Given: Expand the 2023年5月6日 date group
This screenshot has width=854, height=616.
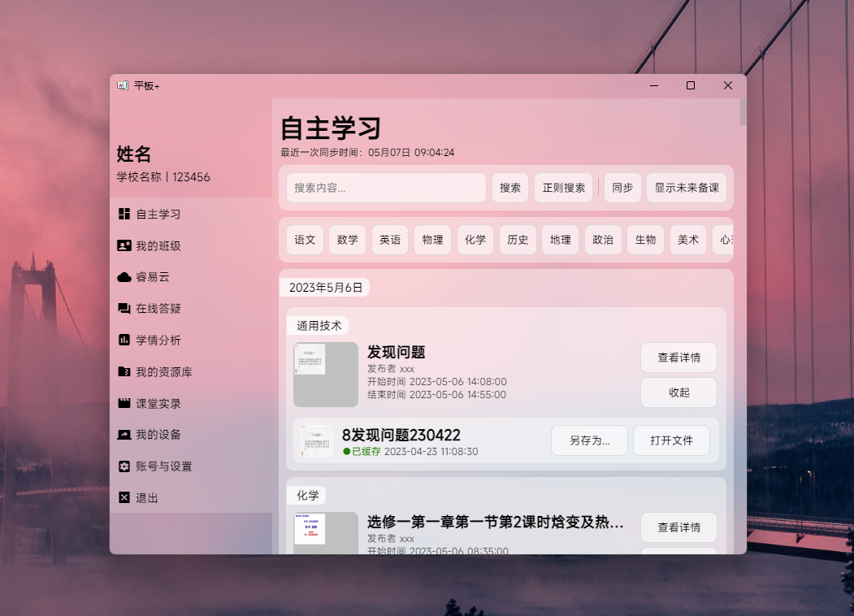Looking at the screenshot, I should point(324,287).
